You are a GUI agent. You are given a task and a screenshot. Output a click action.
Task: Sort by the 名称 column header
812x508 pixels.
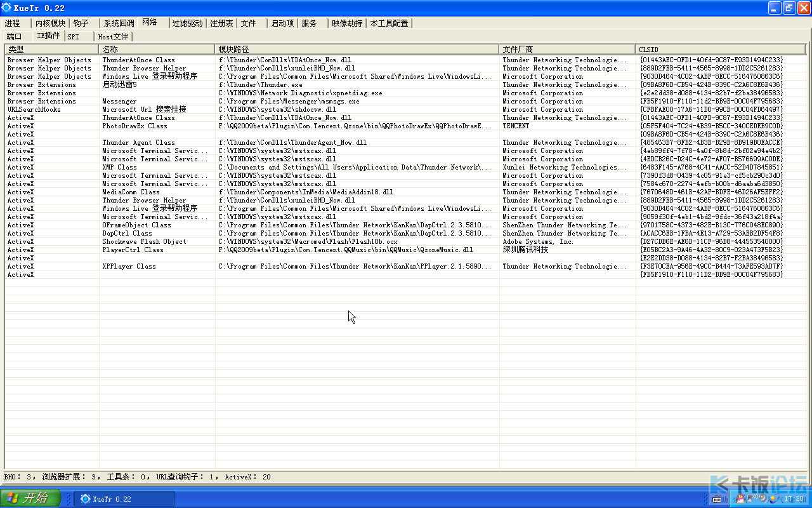(157, 49)
